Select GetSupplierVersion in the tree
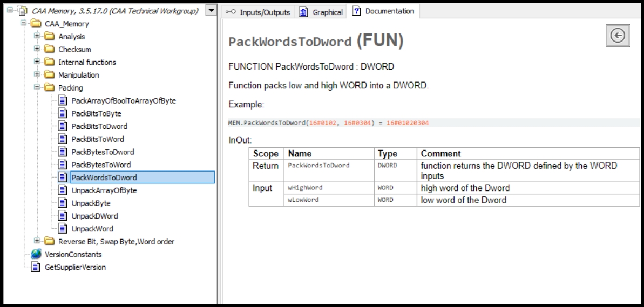Image resolution: width=644 pixels, height=307 pixels. click(75, 267)
